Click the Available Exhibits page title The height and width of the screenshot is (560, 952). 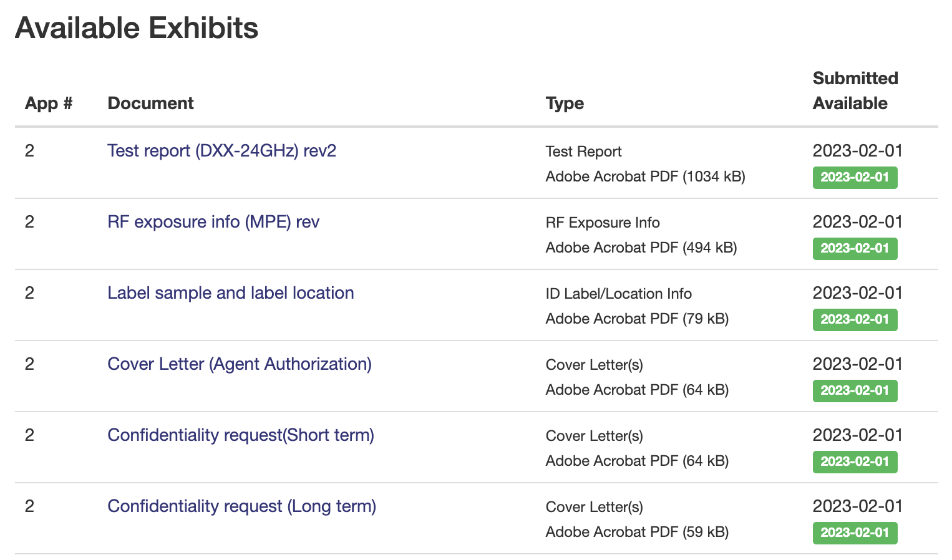(137, 27)
